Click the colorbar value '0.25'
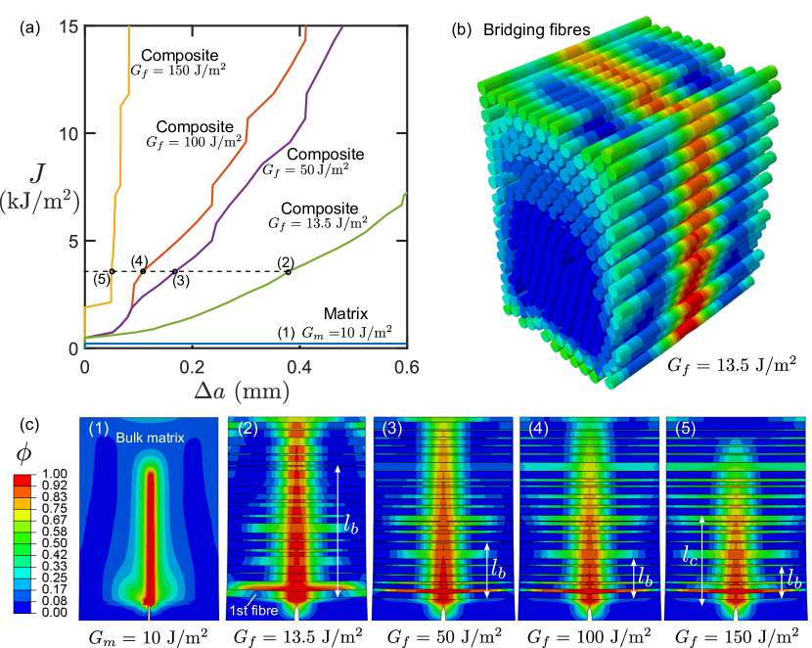Viewport: 812px width, 648px height. pos(55,578)
